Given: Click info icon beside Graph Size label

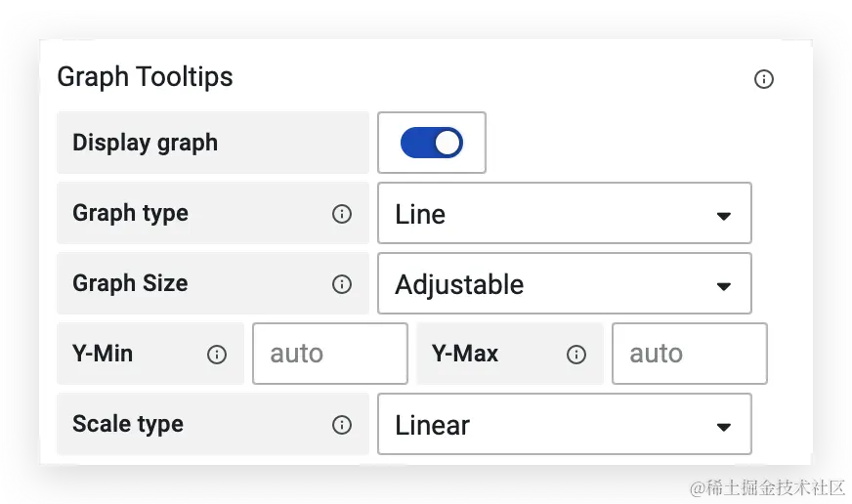Looking at the screenshot, I should click(x=342, y=283).
